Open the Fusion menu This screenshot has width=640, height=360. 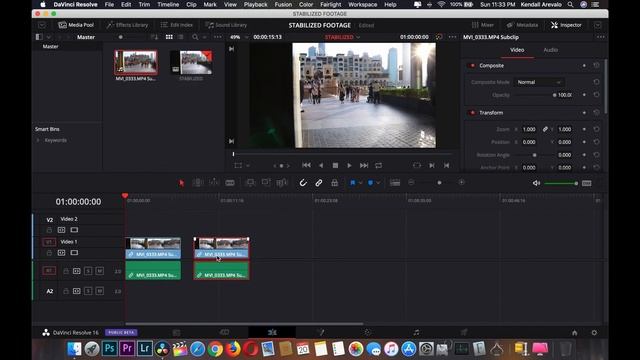click(283, 4)
